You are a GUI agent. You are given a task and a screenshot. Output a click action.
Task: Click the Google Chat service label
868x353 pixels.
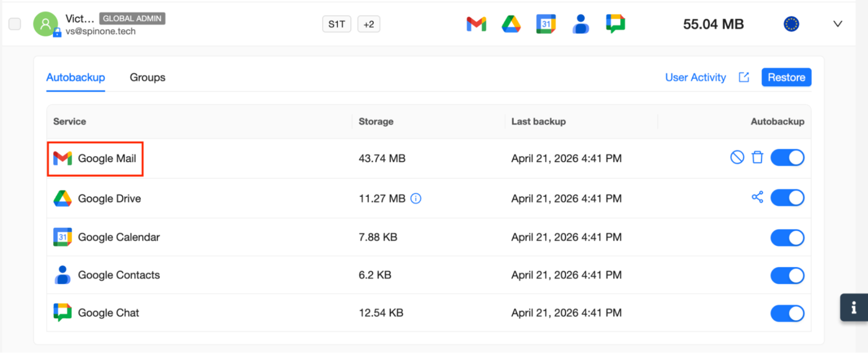[108, 313]
